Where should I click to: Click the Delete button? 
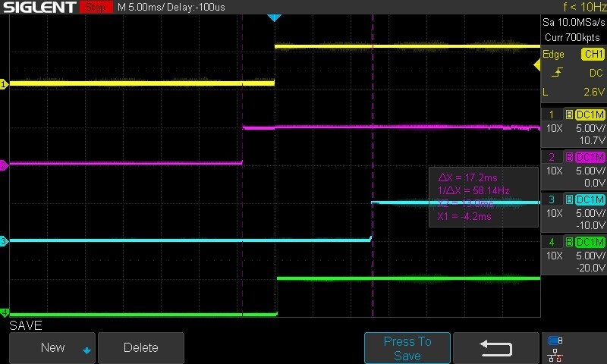(141, 347)
